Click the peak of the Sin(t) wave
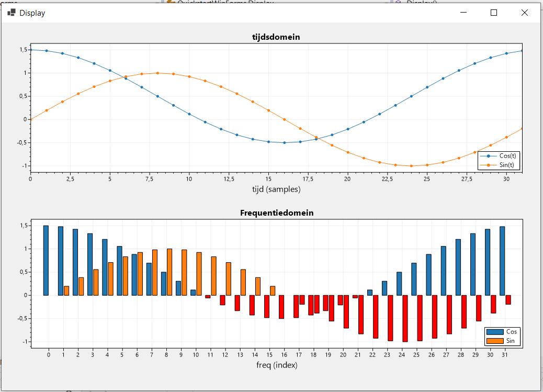 click(x=157, y=73)
